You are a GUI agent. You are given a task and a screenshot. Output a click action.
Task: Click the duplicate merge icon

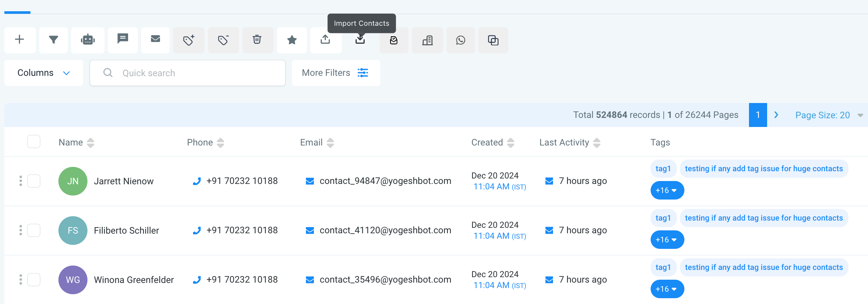(493, 40)
